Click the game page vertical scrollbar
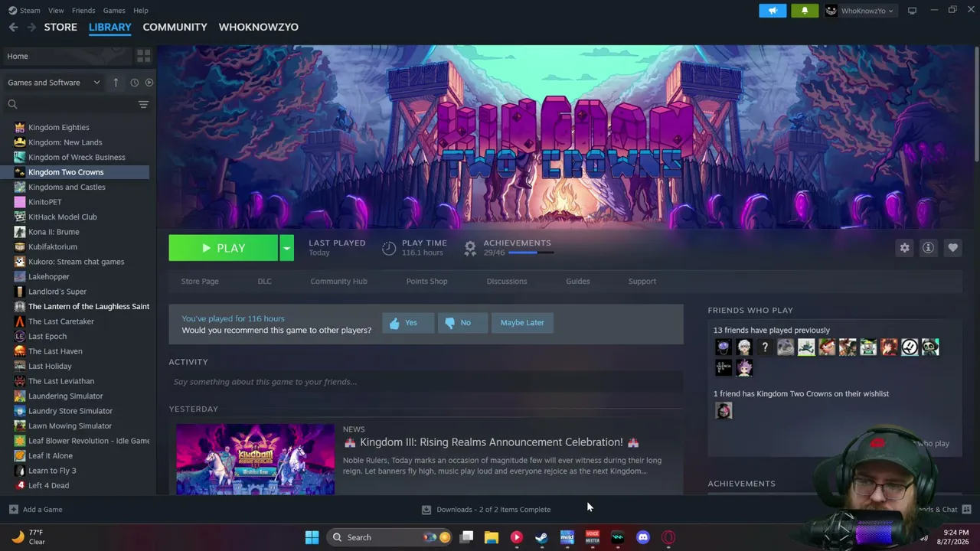Image resolution: width=980 pixels, height=551 pixels. click(976, 103)
